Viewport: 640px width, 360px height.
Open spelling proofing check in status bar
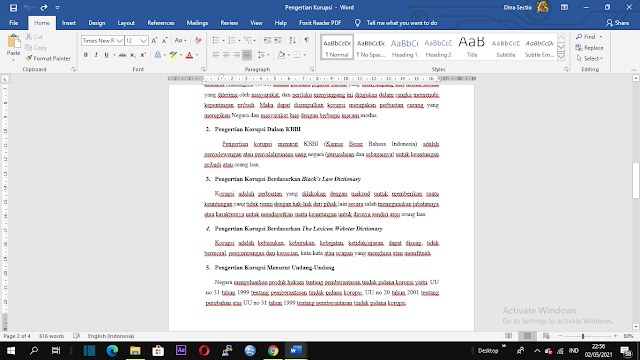[76, 336]
